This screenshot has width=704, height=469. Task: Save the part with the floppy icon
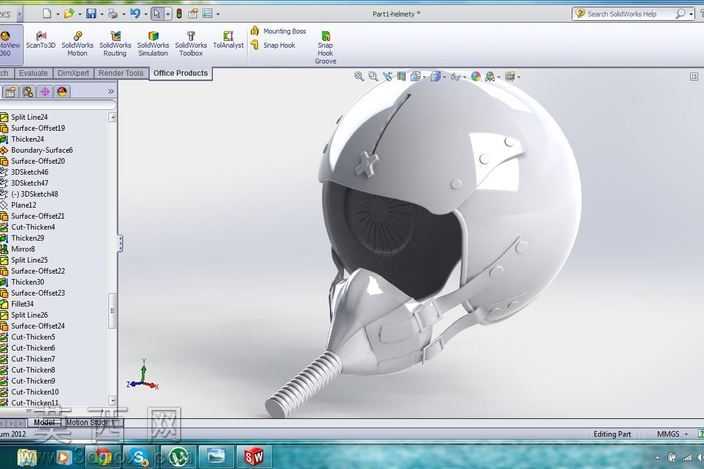click(x=91, y=13)
